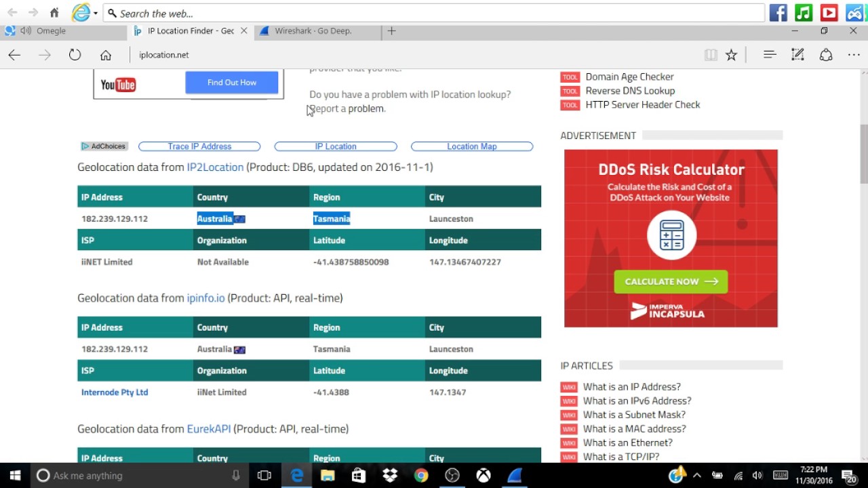This screenshot has width=868, height=488.
Task: Click the DDoS Risk Calculator icon
Action: pos(671,235)
